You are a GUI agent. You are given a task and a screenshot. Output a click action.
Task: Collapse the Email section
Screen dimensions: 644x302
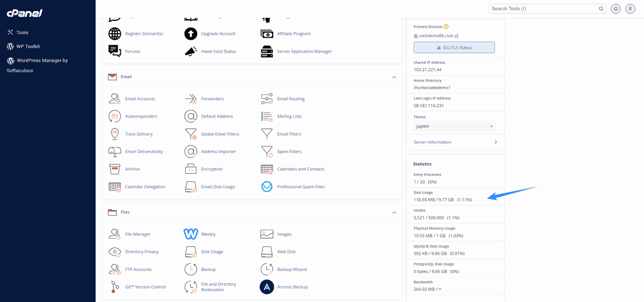tap(394, 77)
